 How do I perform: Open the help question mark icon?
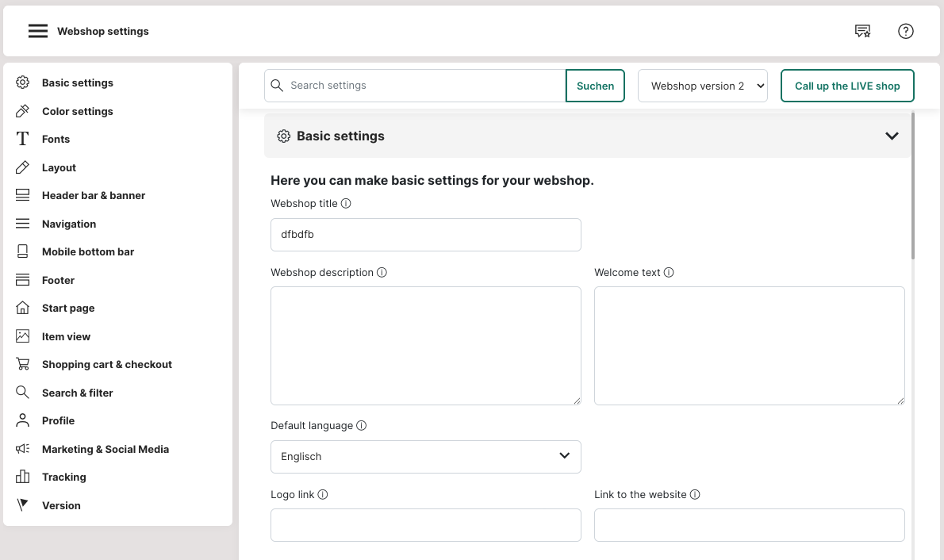906,31
